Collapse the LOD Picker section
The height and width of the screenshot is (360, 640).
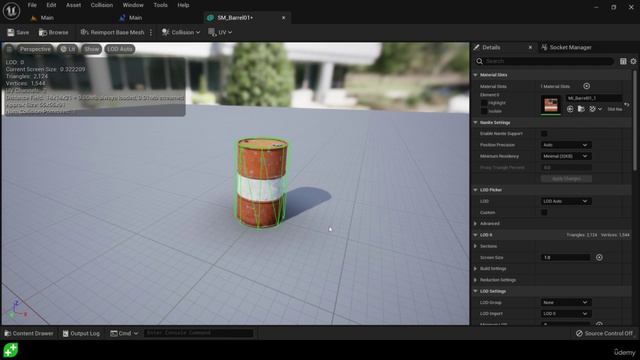[x=475, y=190]
